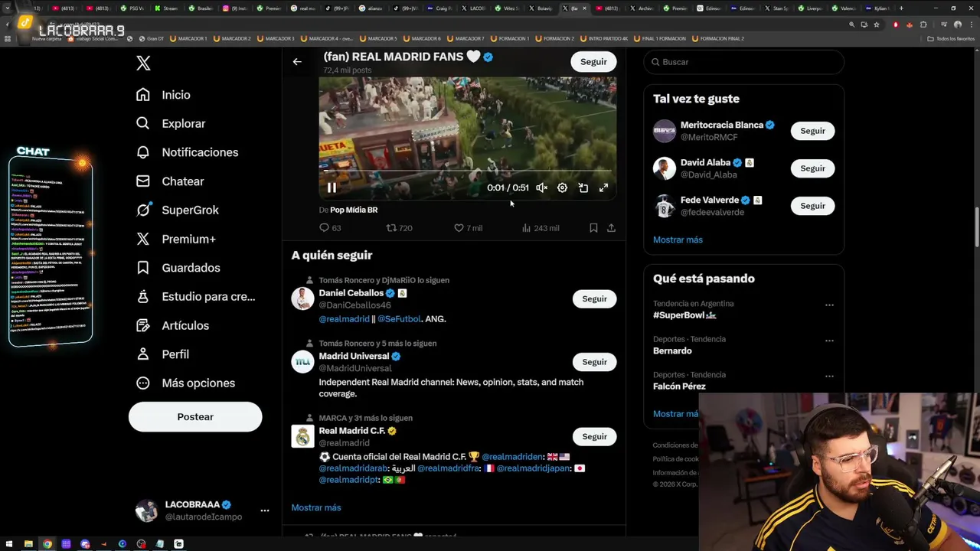980x551 pixels.
Task: Unmute the video sound
Action: point(541,187)
